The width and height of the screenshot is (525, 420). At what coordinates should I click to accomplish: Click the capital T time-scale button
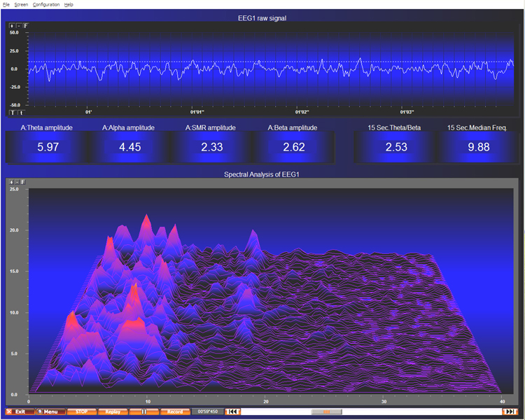(x=12, y=112)
